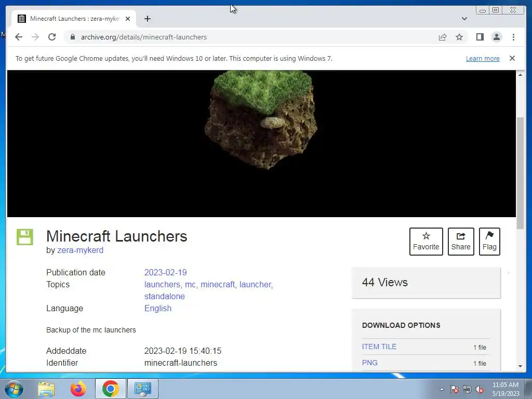Select the PNG download option
Image resolution: width=532 pixels, height=399 pixels.
tap(369, 363)
